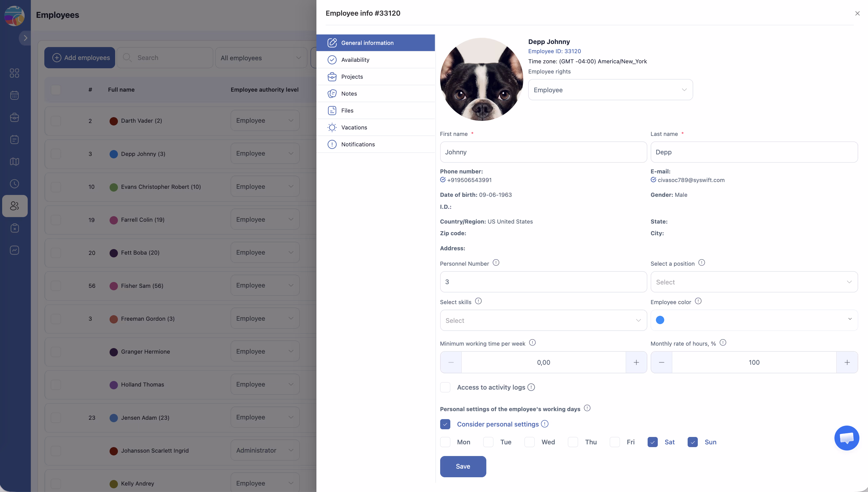Click the Employees icon in left sidebar
This screenshot has height=492, width=868.
pyautogui.click(x=14, y=206)
